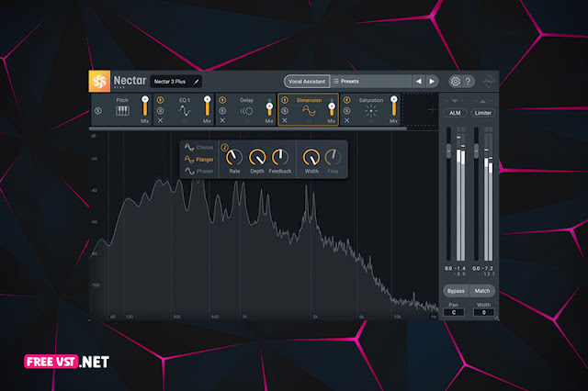Solo the Dimension module
588x391 pixels.
point(285,111)
